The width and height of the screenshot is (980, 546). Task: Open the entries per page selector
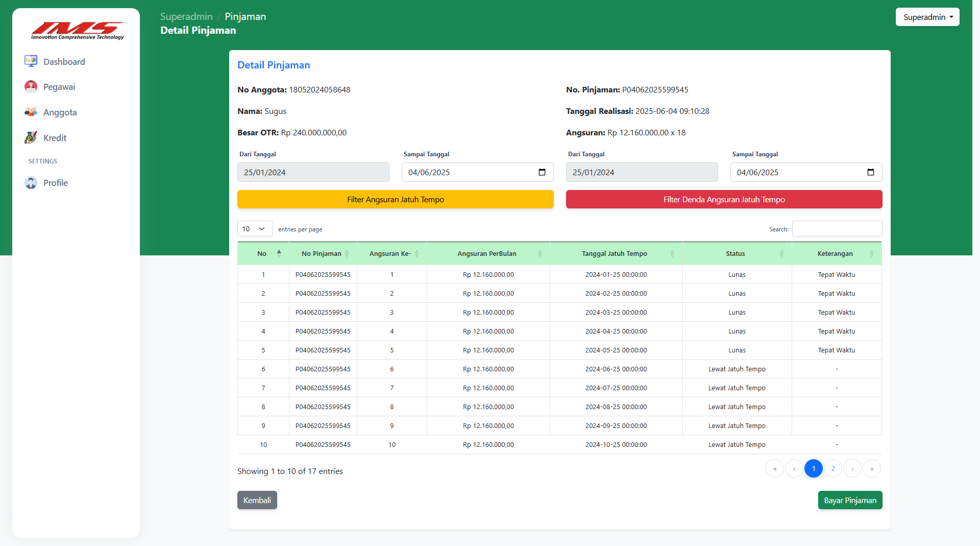tap(255, 229)
